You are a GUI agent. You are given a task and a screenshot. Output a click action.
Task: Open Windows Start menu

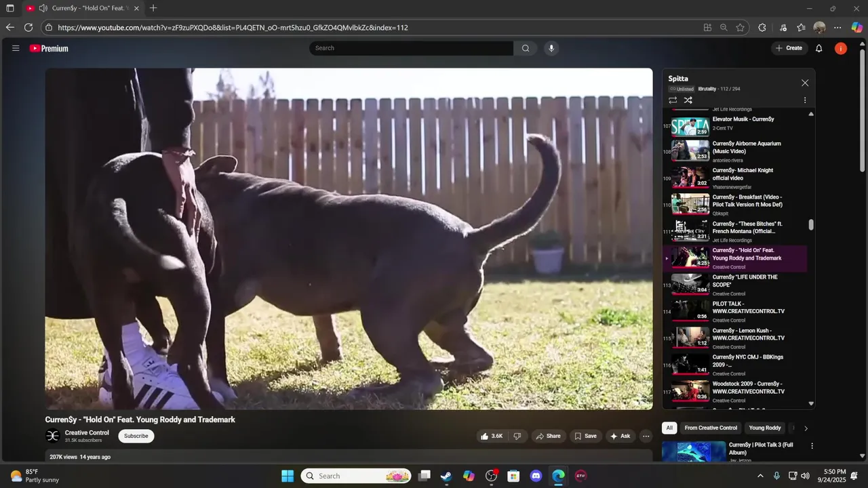tap(288, 476)
